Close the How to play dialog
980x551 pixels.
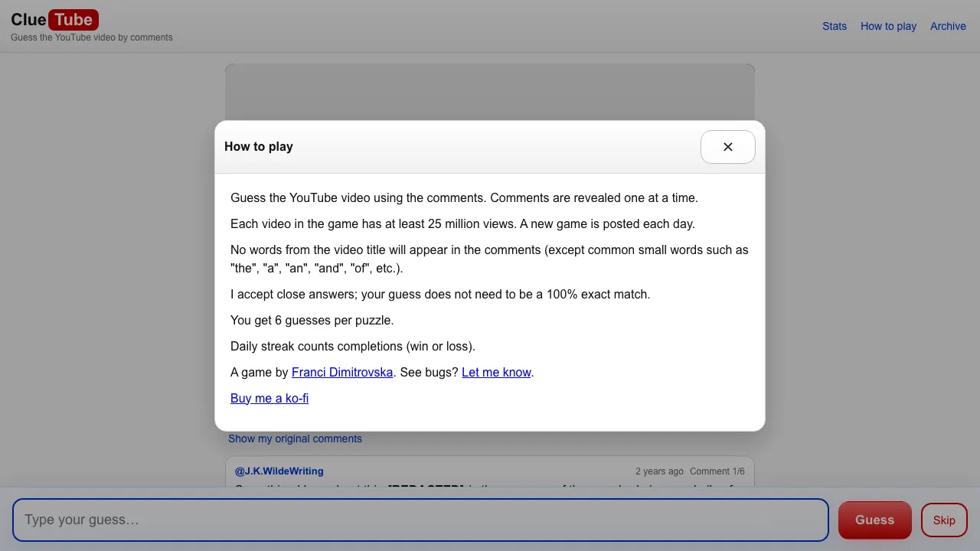727,147
